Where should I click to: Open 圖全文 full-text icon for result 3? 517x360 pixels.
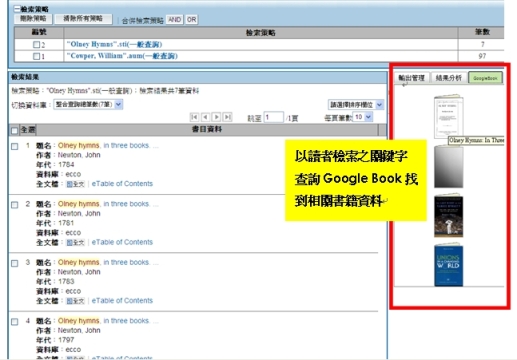point(75,301)
